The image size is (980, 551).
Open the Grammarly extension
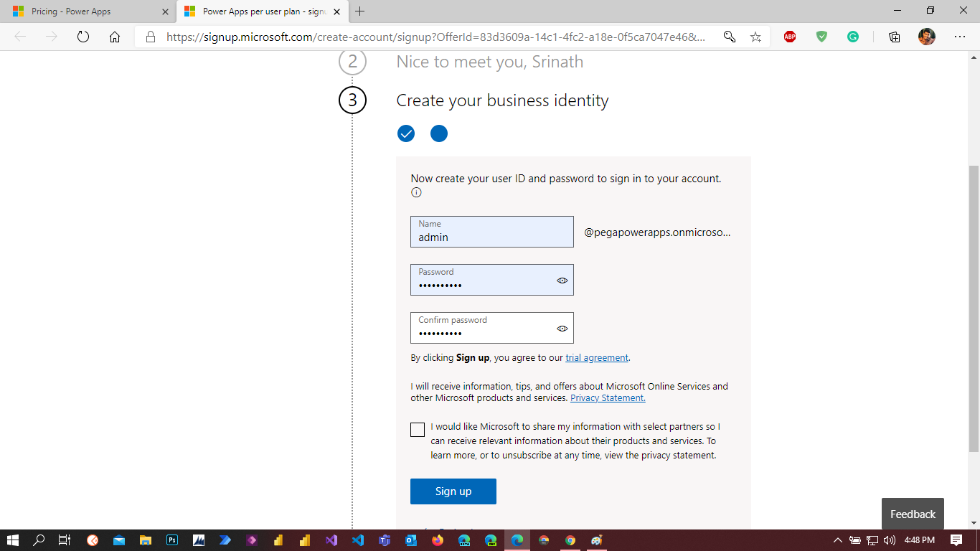853,37
